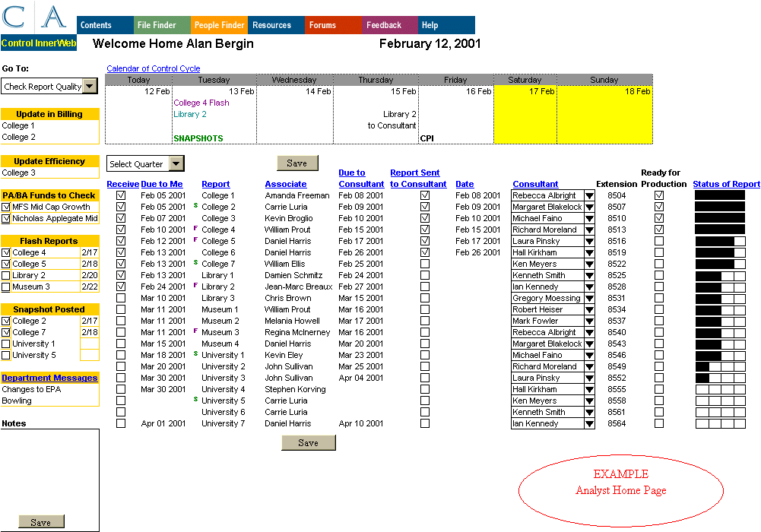Open the Department Messages link

click(49, 378)
